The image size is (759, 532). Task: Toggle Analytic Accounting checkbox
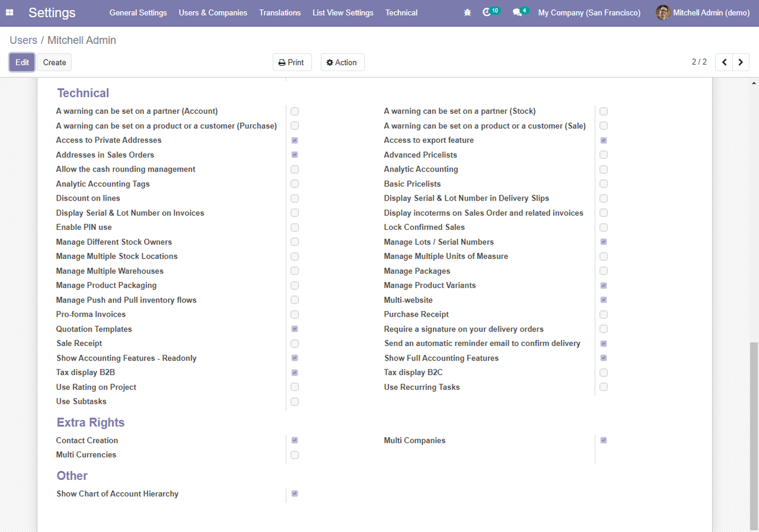point(603,169)
